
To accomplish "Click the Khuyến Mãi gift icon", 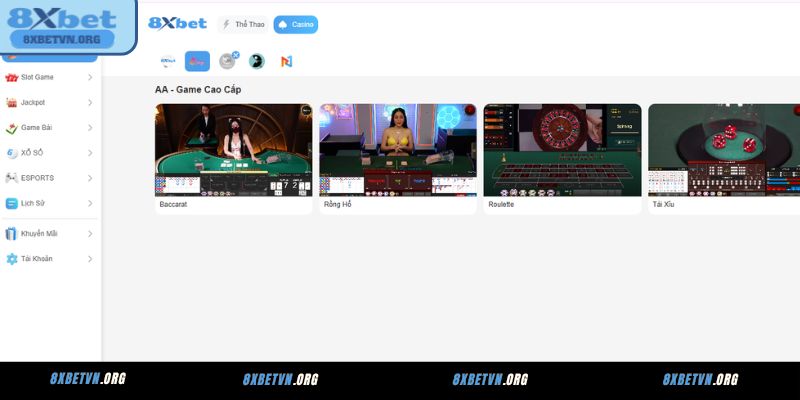I will coord(12,233).
